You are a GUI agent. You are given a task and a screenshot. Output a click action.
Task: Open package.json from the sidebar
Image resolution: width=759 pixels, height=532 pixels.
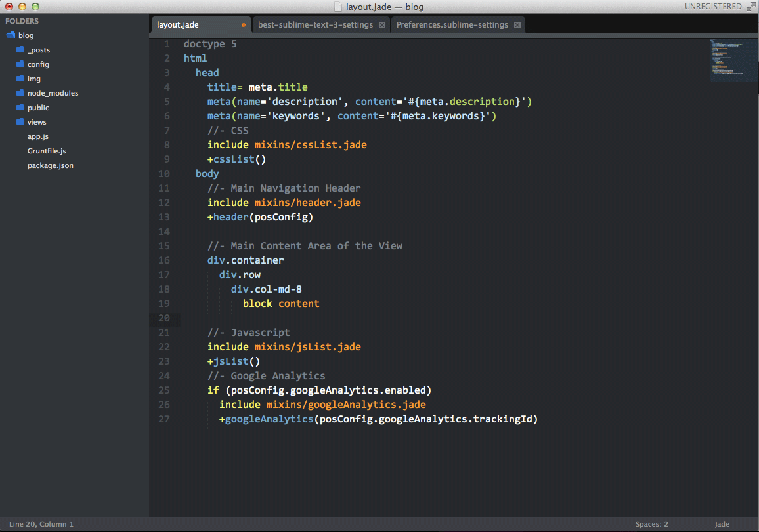tap(51, 165)
